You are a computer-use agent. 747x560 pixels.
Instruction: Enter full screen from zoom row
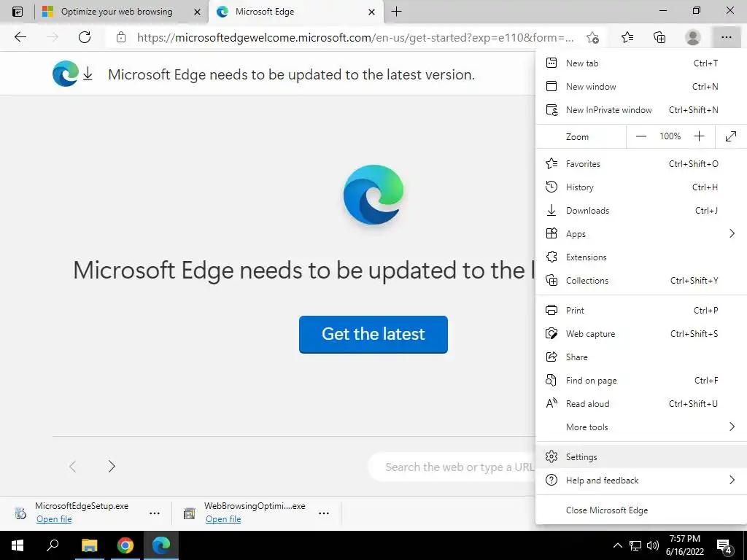731,136
